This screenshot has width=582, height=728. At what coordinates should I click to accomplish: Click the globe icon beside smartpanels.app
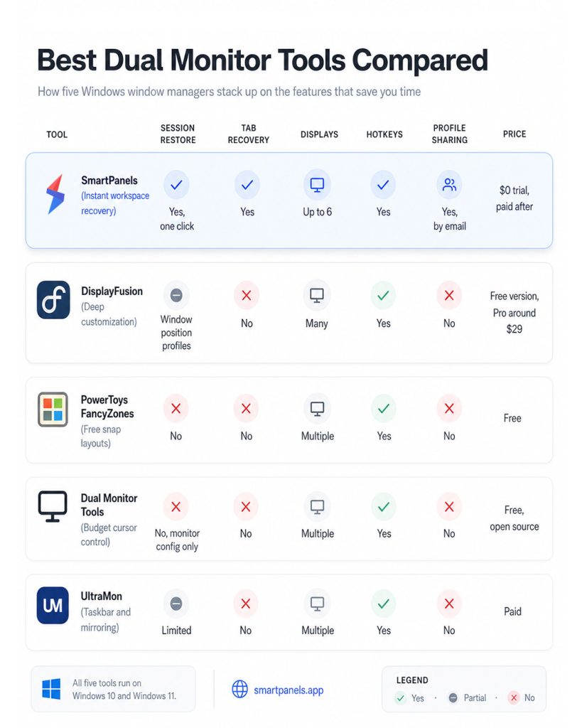tap(240, 689)
